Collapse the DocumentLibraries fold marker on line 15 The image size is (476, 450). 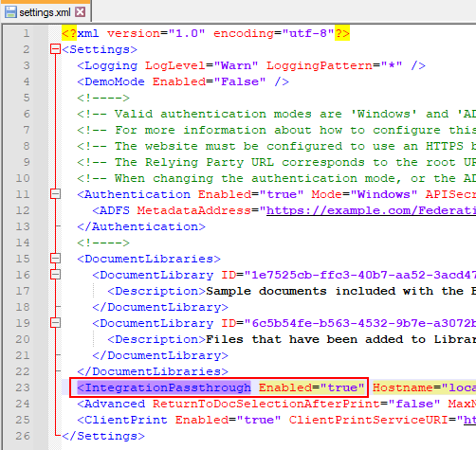(55, 259)
